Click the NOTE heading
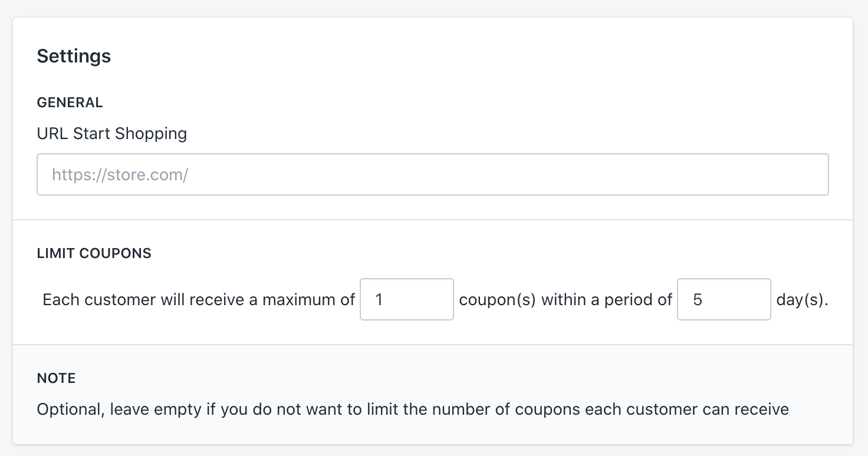This screenshot has height=456, width=868. [56, 378]
